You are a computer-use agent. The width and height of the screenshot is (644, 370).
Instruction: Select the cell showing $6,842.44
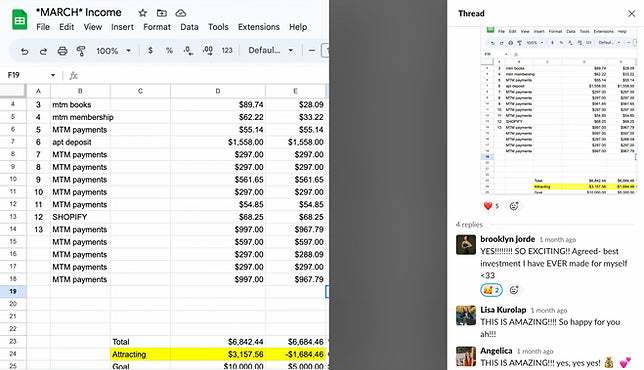pos(218,342)
